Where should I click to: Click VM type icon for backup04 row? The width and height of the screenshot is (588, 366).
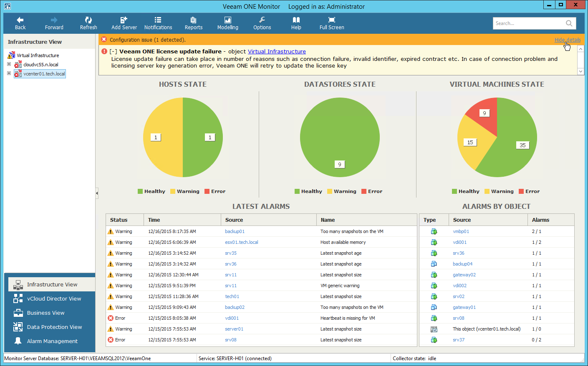434,264
